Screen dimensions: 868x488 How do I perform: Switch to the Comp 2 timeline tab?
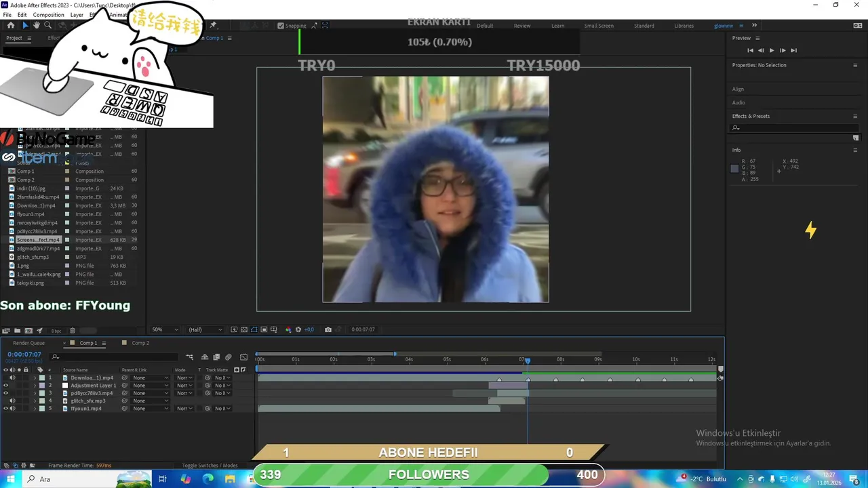[140, 343]
